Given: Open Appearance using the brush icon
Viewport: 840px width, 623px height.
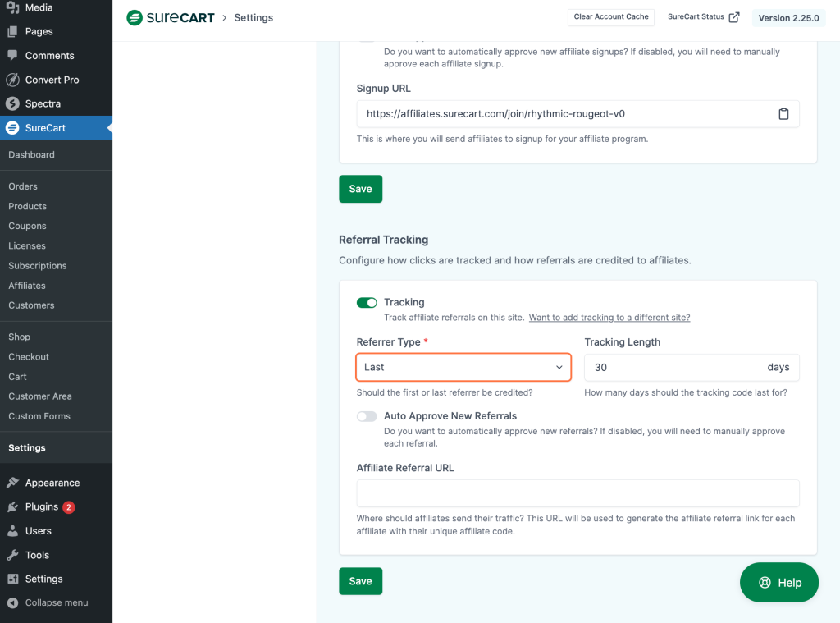Looking at the screenshot, I should click(11, 482).
